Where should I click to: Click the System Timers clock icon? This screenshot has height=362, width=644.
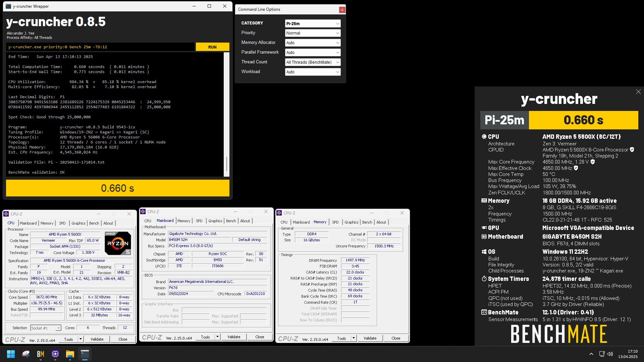click(484, 279)
